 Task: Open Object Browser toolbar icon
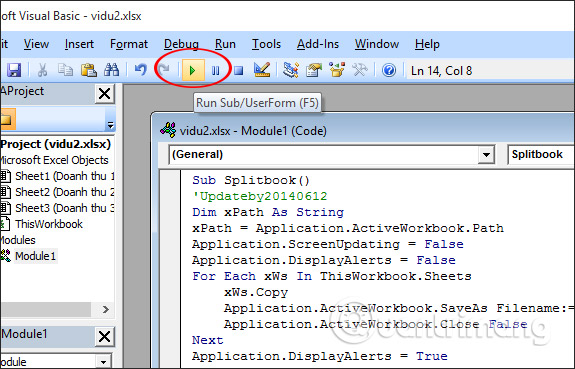(337, 70)
